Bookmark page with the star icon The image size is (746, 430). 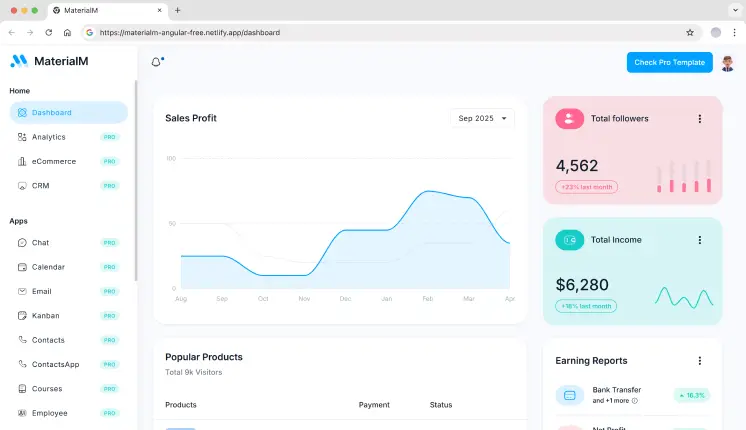pyautogui.click(x=690, y=32)
